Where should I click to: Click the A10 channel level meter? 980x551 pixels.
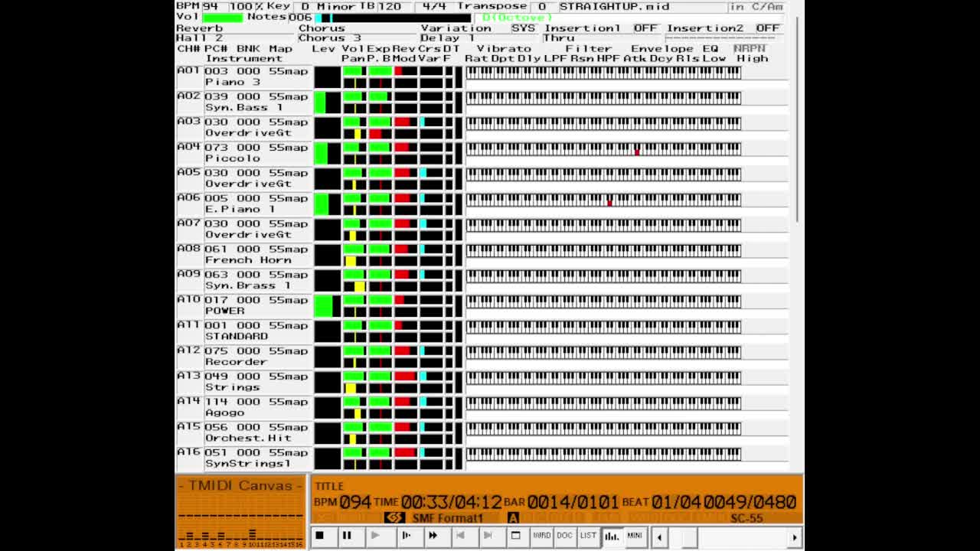328,305
